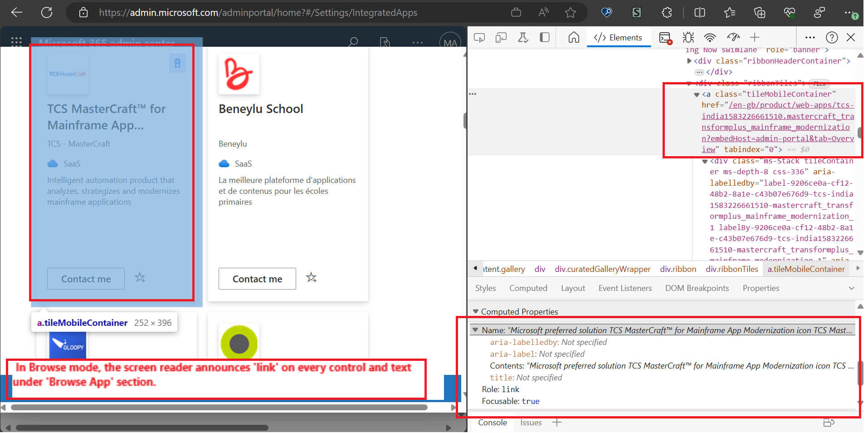Activate Read aloud icon in address bar
Viewport: 868px width, 433px height.
point(543,12)
